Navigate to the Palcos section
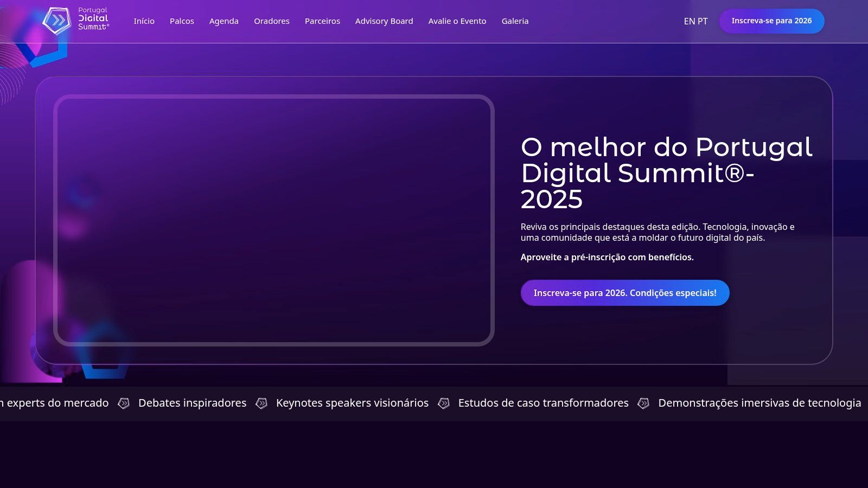Screen dimensions: 868x488 (x=182, y=21)
